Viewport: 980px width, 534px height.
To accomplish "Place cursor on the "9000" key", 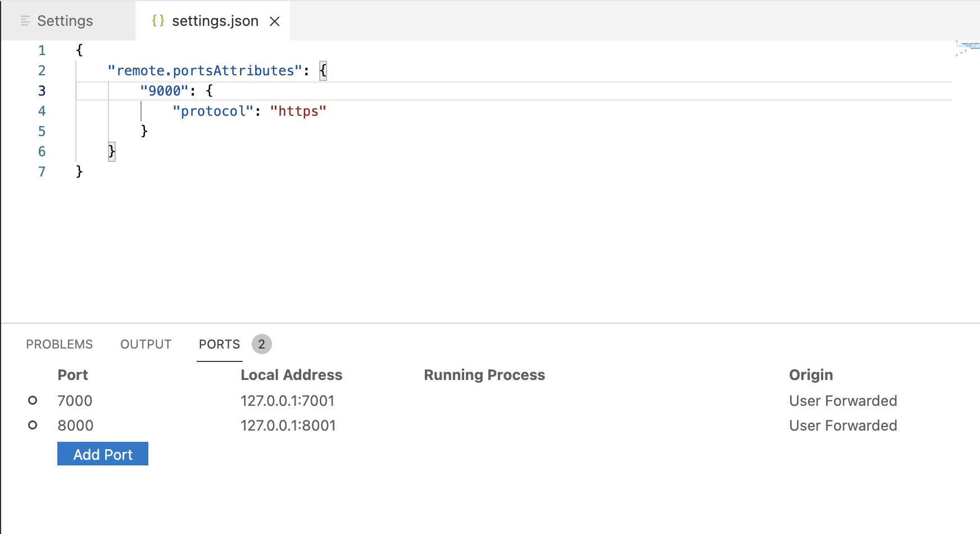I will (164, 91).
